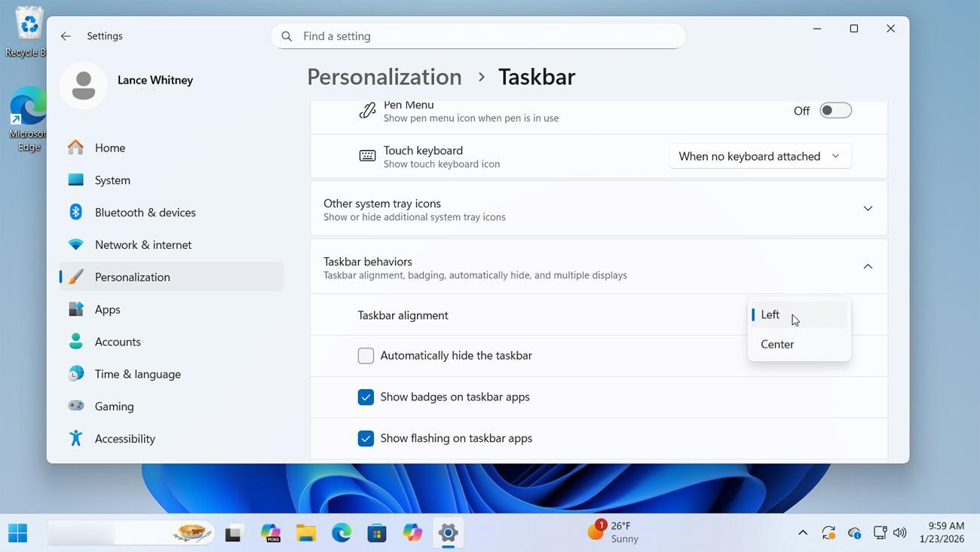Launch Microsoft Edge from the taskbar

coord(341,533)
